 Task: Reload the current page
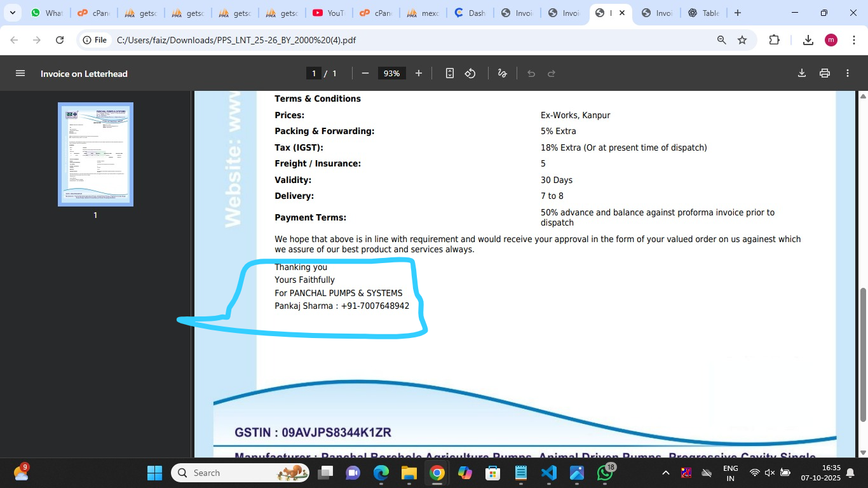point(60,40)
